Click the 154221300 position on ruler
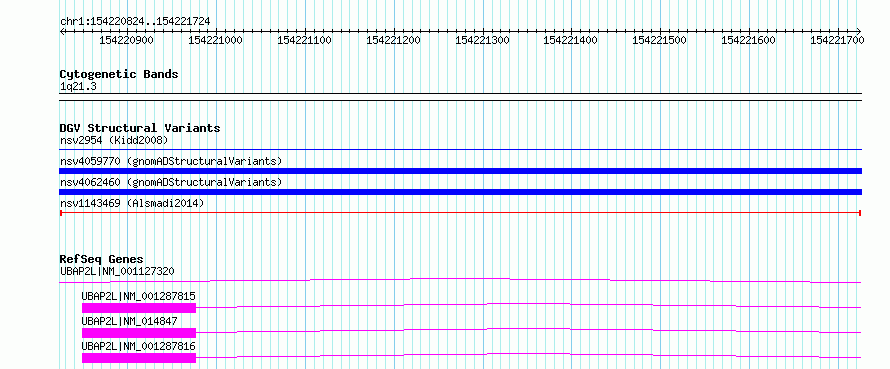 pos(482,40)
